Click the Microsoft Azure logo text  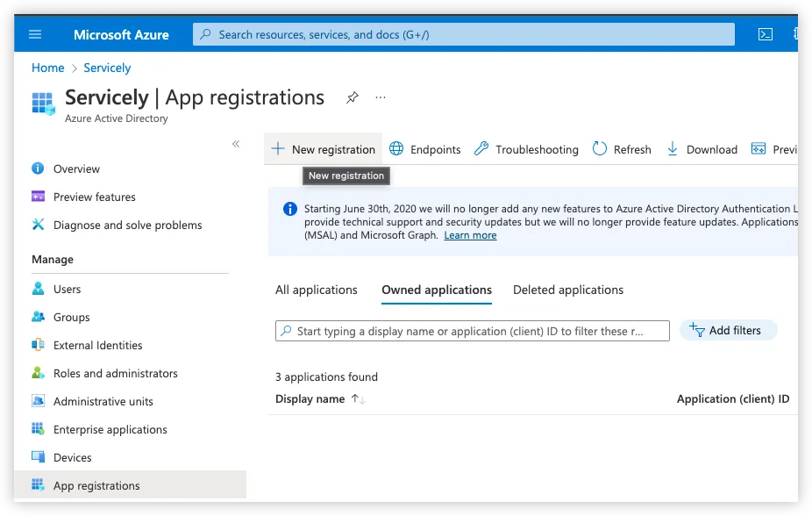tap(121, 35)
